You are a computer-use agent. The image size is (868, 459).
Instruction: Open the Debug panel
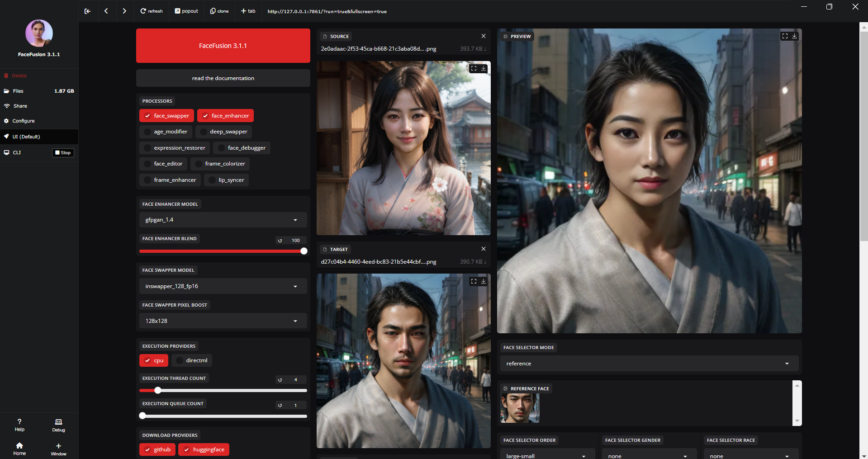tap(58, 425)
